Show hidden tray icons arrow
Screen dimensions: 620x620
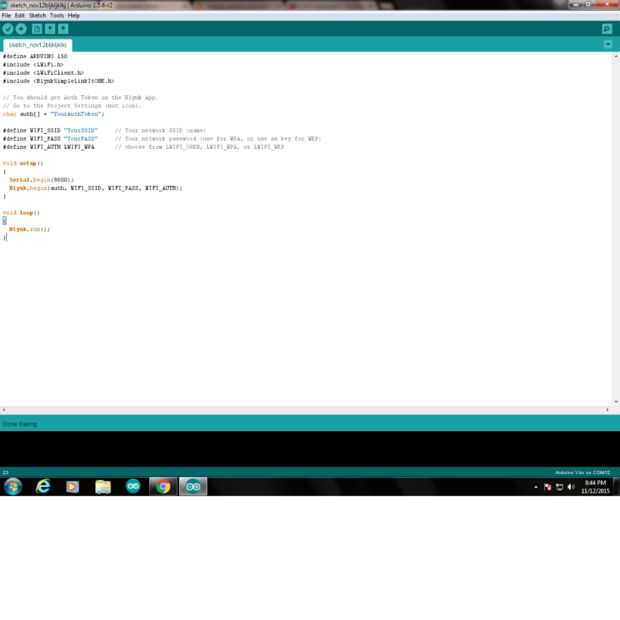pos(536,487)
